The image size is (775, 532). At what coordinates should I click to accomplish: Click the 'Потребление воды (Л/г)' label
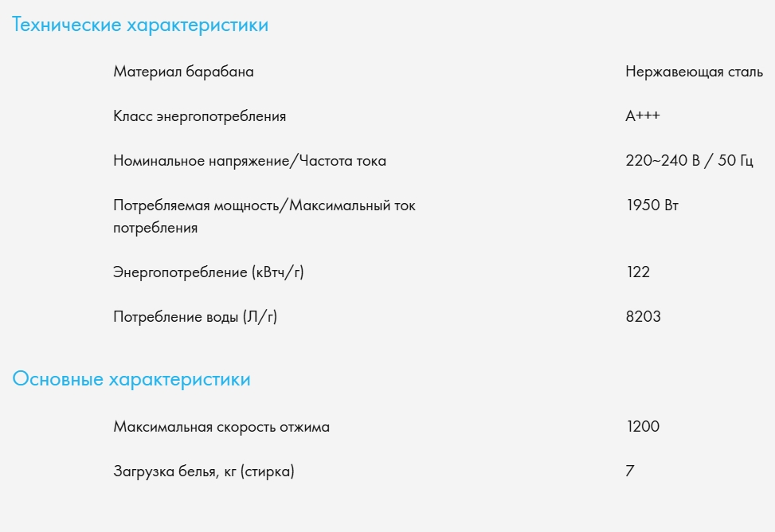[195, 318]
